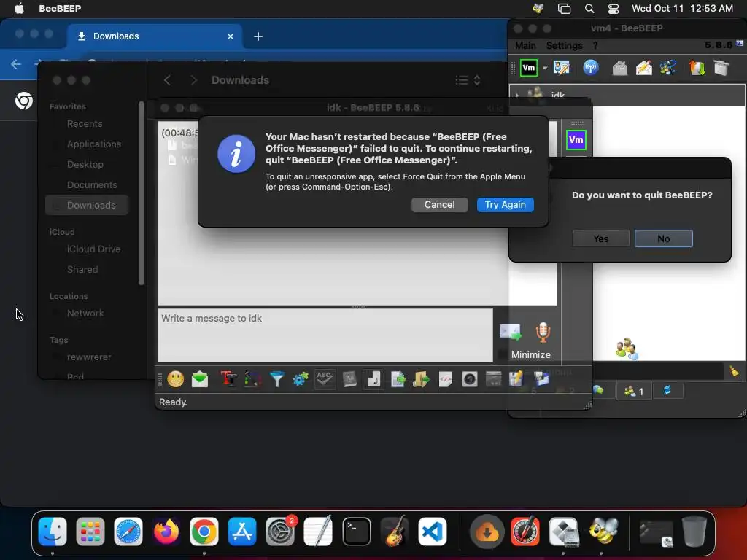Select the users tab showing count 1
This screenshot has width=747, height=560.
[x=634, y=392]
